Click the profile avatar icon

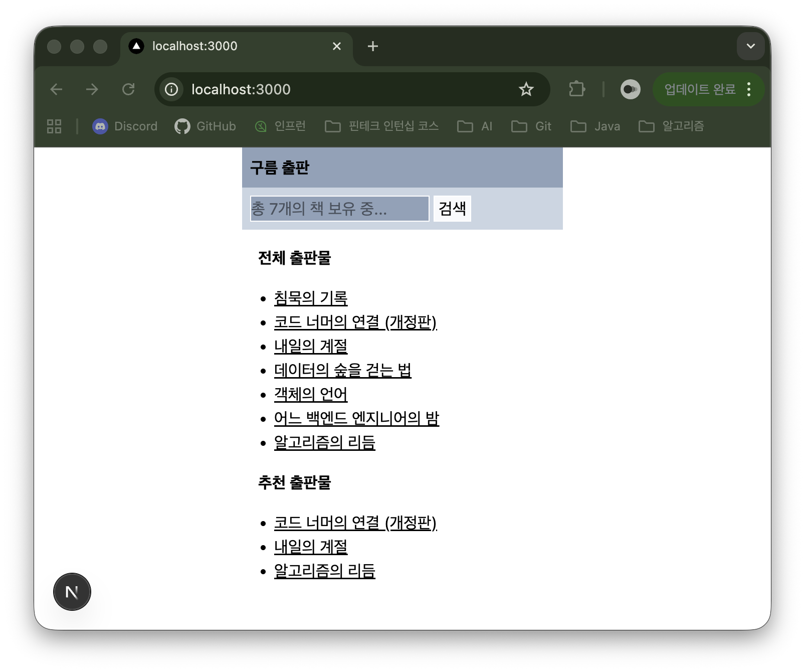pos(630,89)
